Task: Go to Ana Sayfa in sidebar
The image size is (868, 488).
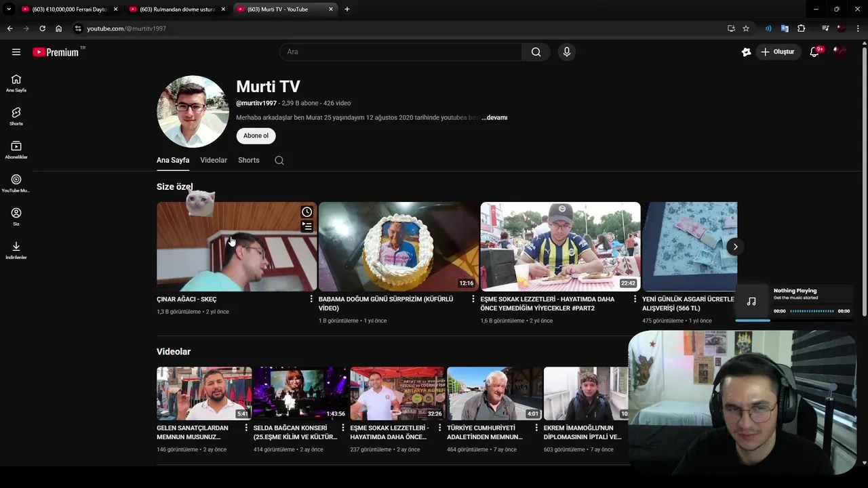Action: click(16, 83)
